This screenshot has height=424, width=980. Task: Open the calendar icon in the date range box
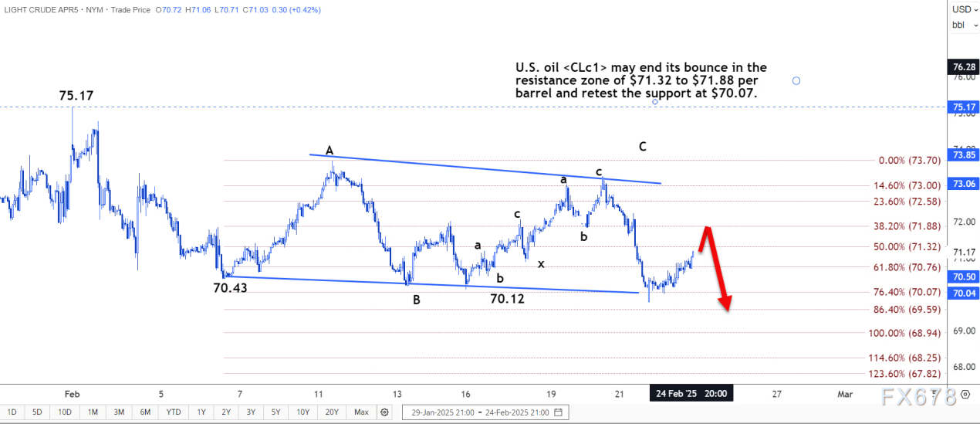pos(558,412)
